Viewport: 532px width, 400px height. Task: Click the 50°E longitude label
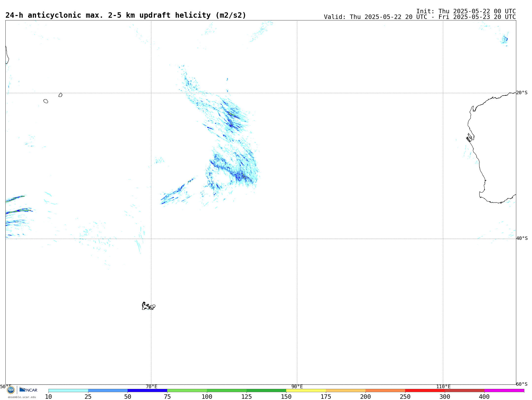(x=6, y=387)
